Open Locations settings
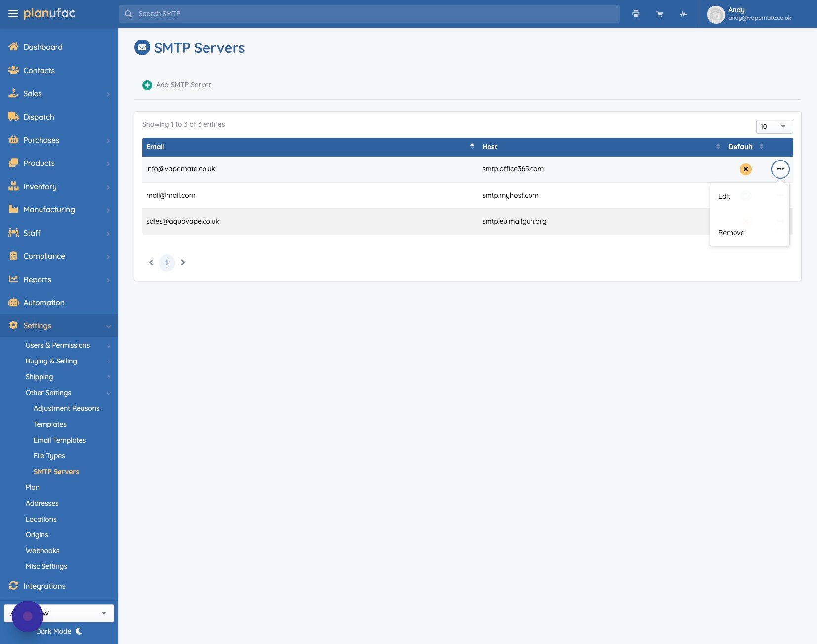The height and width of the screenshot is (644, 817). click(41, 519)
